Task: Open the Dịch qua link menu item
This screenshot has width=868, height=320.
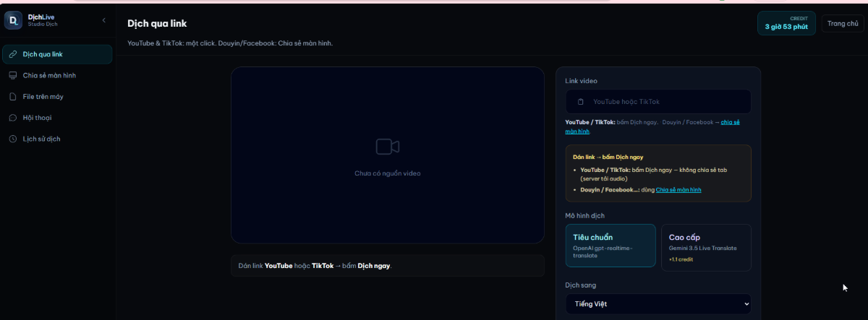Action: coord(57,54)
